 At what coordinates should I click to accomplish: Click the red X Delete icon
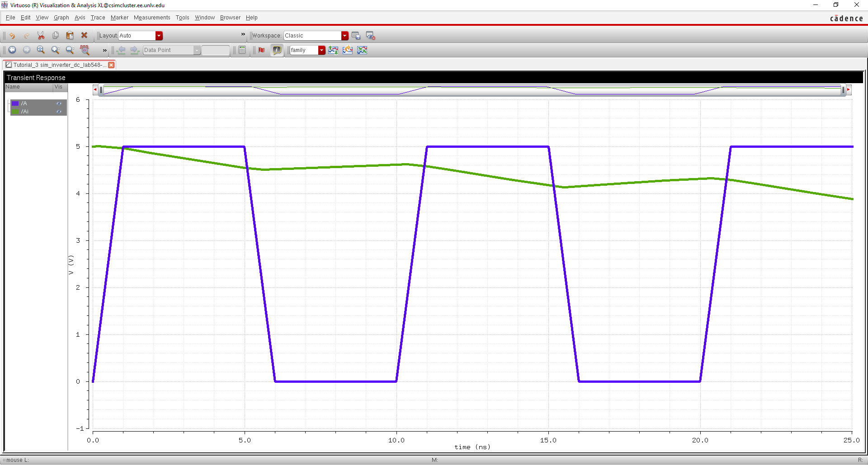point(84,35)
